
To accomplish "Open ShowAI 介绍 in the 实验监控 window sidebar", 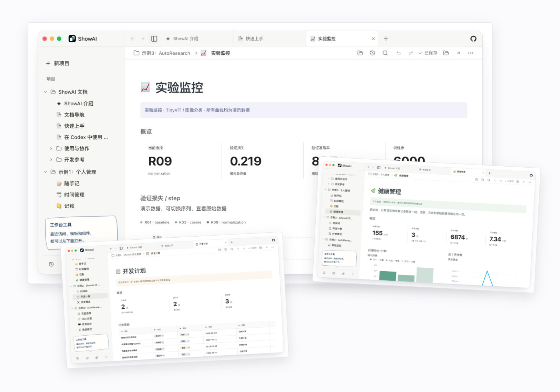I will 75,104.
